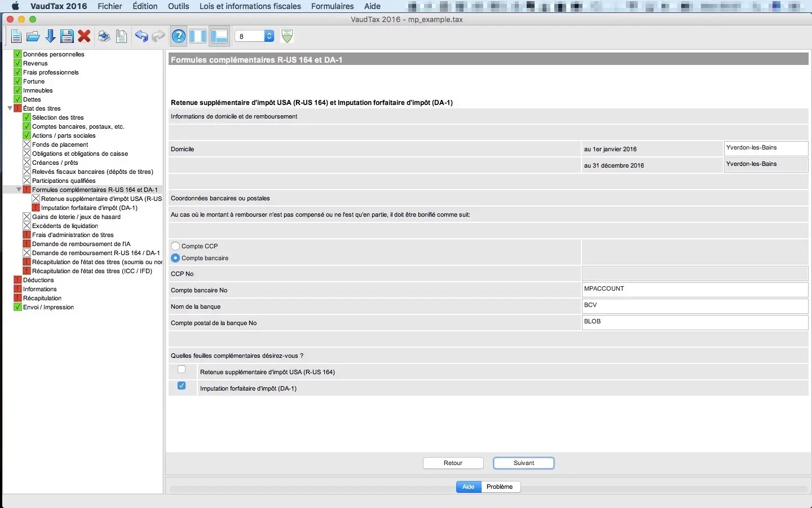Click domicile field for 1er janvier 2016
Image resolution: width=812 pixels, height=508 pixels.
click(x=766, y=148)
